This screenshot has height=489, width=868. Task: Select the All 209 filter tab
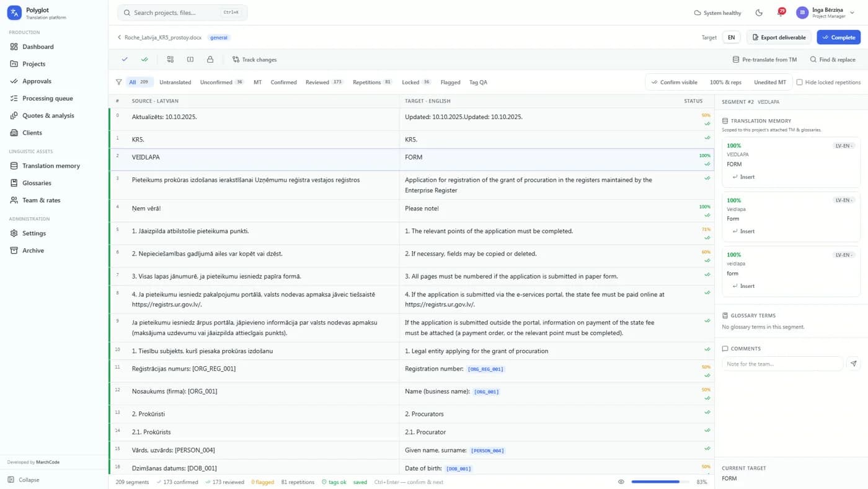[x=139, y=82]
